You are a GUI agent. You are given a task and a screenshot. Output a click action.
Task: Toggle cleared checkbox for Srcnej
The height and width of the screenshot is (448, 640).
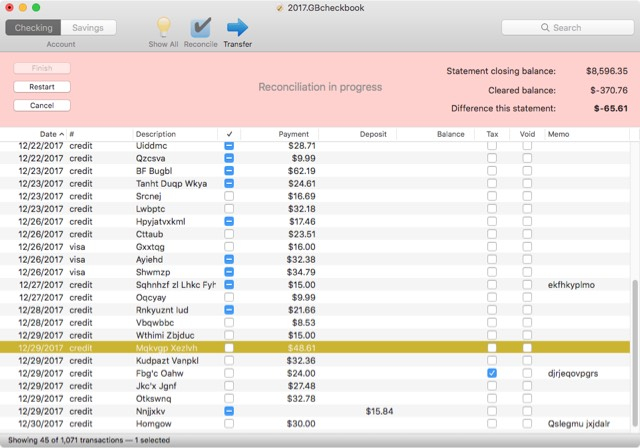point(229,196)
